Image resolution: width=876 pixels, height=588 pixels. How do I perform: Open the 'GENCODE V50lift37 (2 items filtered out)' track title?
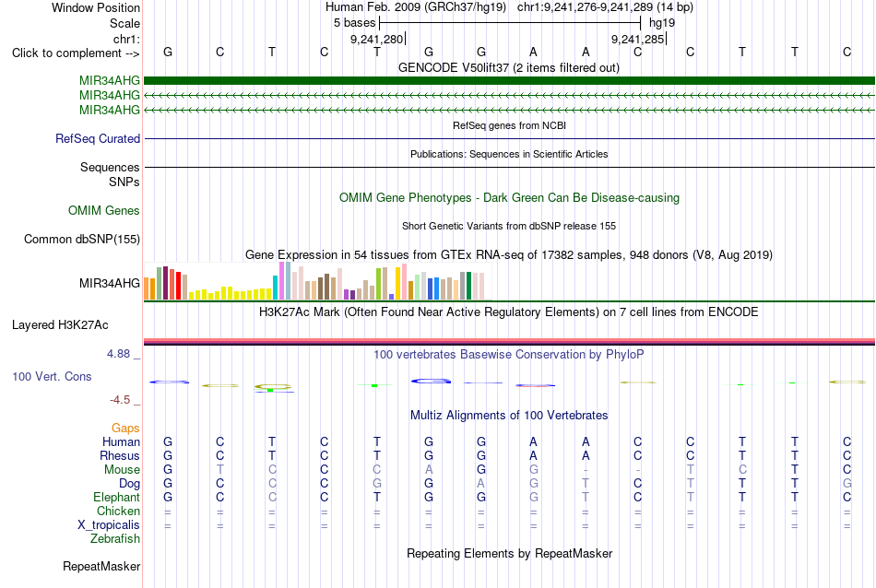pos(508,67)
